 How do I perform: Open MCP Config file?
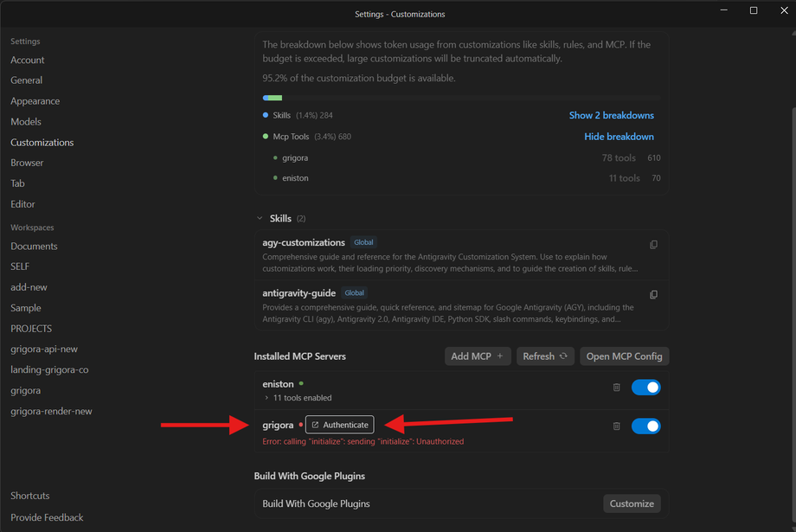click(624, 356)
